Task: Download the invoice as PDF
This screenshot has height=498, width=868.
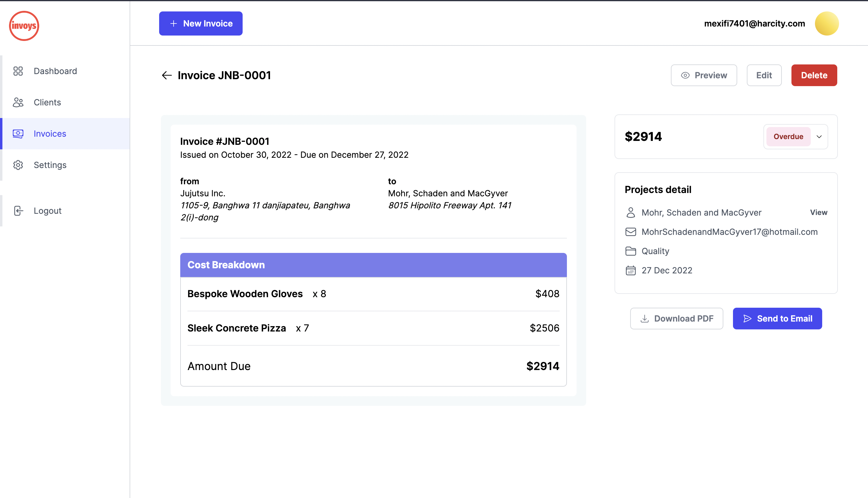Action: click(x=676, y=319)
